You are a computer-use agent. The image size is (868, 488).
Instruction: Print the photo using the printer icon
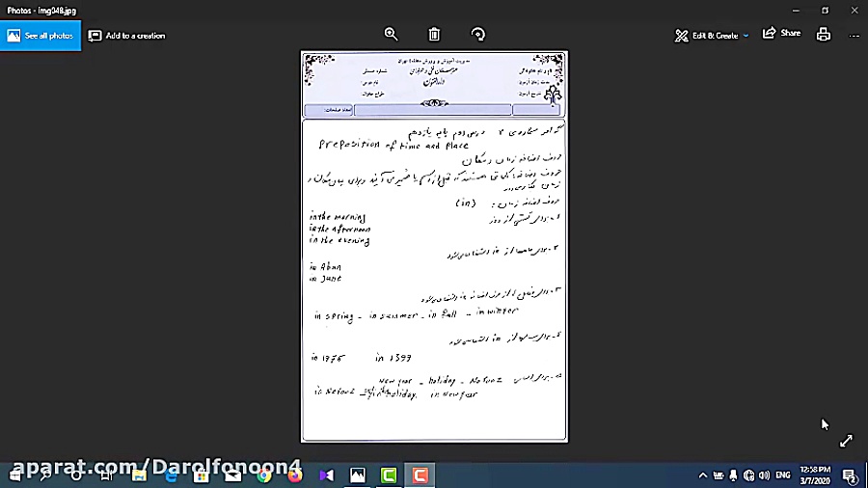[824, 35]
